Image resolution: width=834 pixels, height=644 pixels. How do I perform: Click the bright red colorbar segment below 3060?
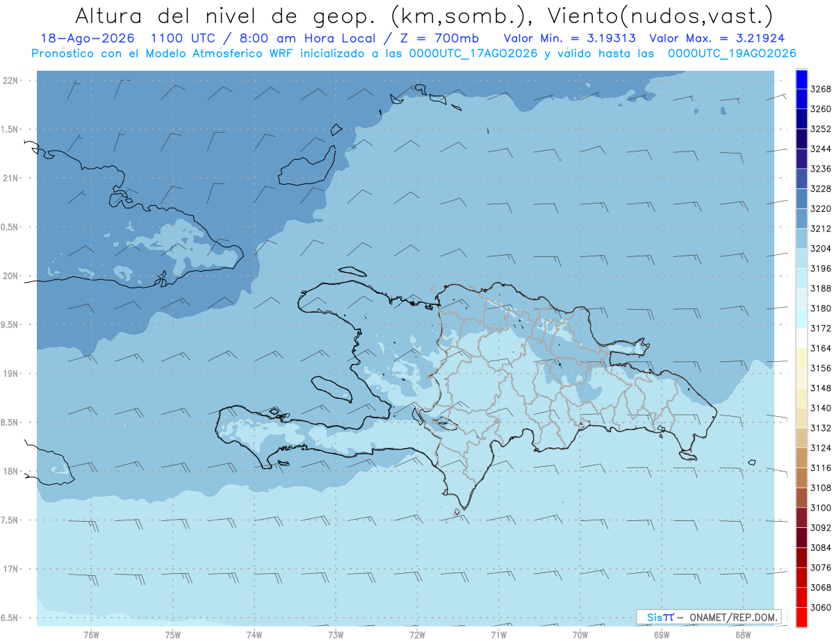click(x=801, y=618)
